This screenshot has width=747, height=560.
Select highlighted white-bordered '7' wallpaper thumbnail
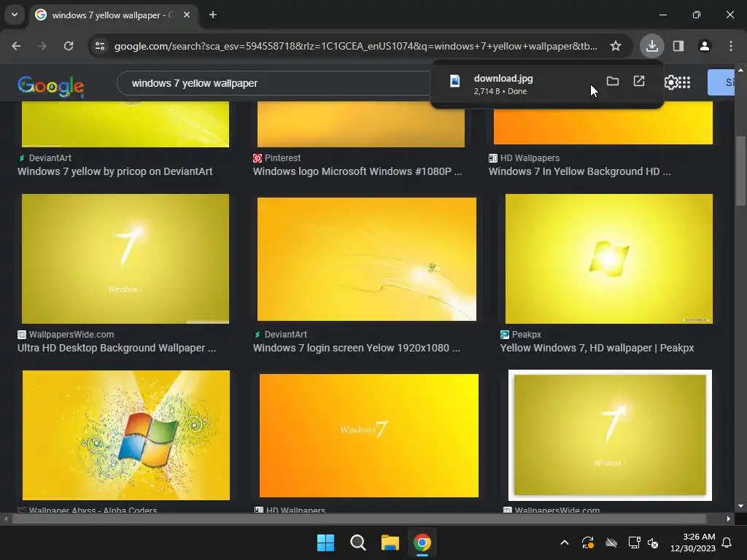tap(610, 435)
